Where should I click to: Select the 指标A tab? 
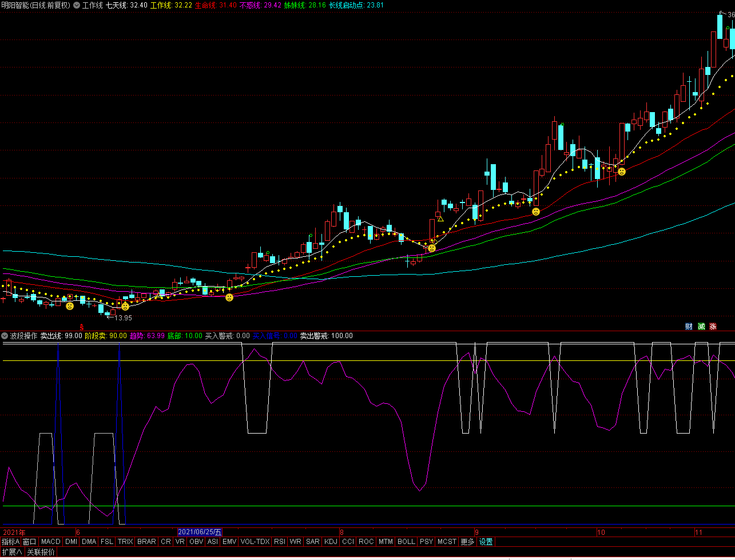click(10, 542)
